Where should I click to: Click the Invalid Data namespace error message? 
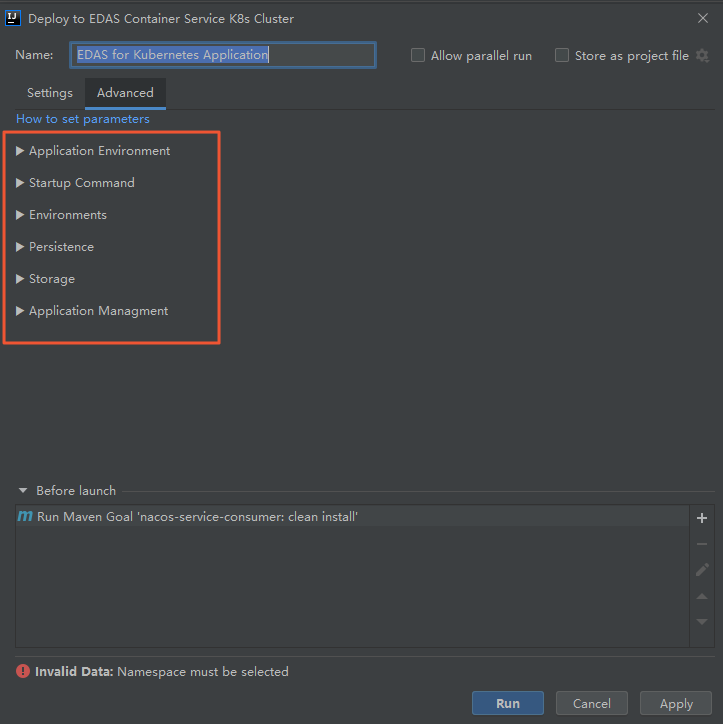click(x=162, y=671)
